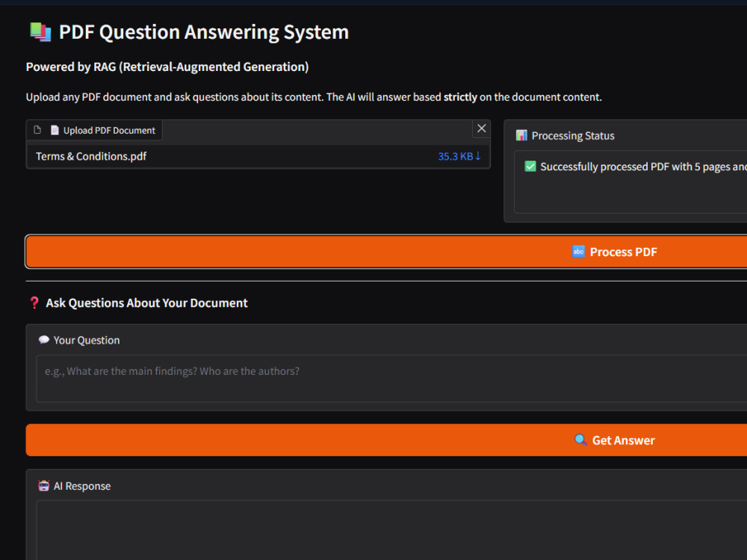The width and height of the screenshot is (747, 560).
Task: Click the bar chart icon beside Processing Status
Action: tap(521, 136)
